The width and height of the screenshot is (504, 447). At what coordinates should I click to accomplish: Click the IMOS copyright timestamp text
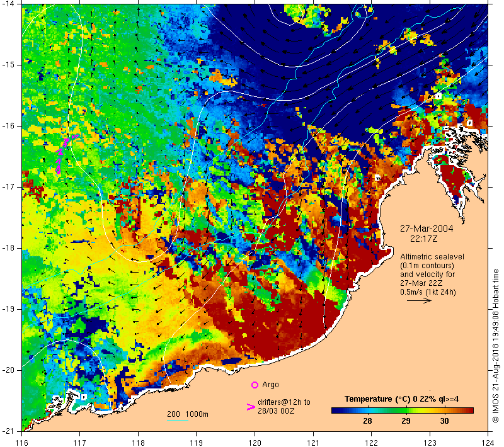[x=496, y=346]
